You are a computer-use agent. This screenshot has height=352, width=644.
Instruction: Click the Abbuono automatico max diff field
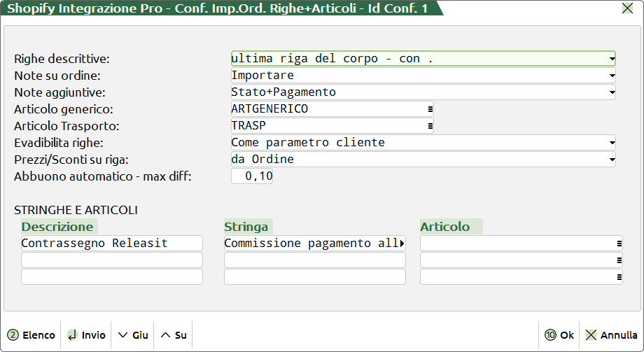[x=252, y=176]
